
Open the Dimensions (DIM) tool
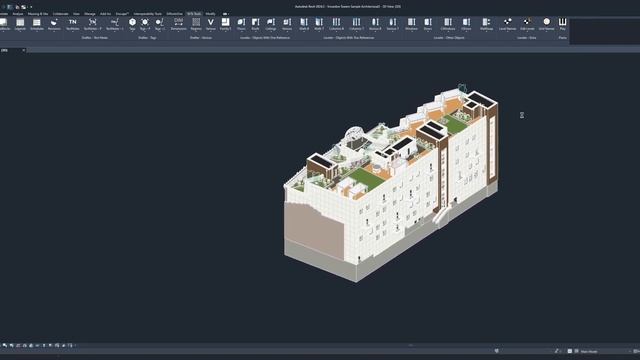(x=178, y=24)
